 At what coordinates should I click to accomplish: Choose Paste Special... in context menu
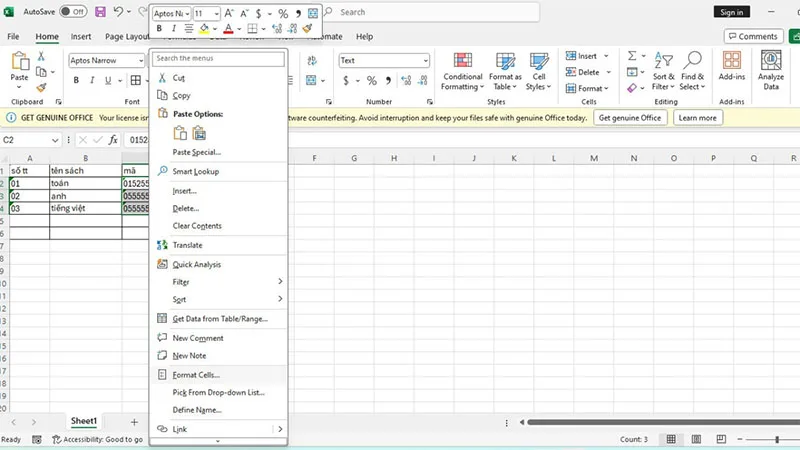pyautogui.click(x=219, y=152)
